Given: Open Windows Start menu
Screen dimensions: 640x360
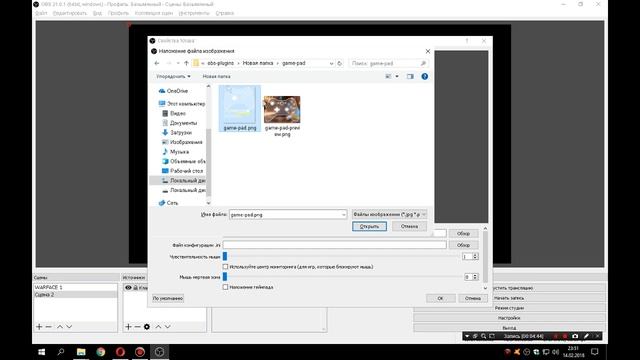Looking at the screenshot, I should 42,352.
